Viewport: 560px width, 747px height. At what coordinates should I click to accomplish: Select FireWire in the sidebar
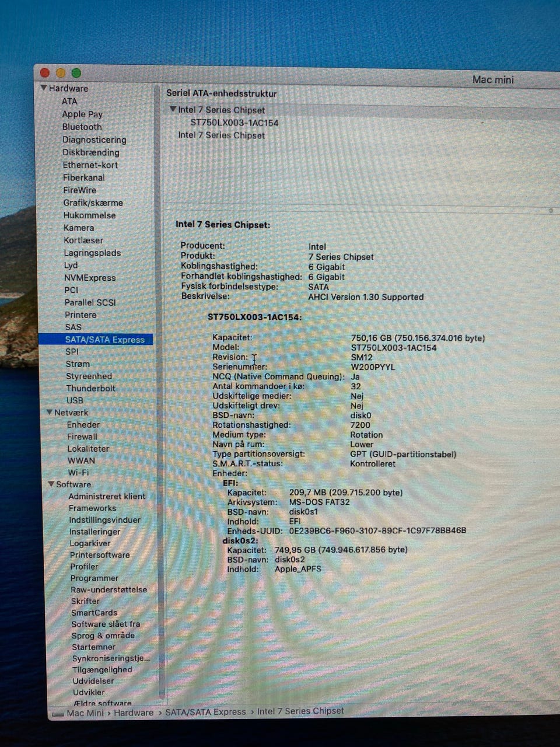[x=80, y=190]
